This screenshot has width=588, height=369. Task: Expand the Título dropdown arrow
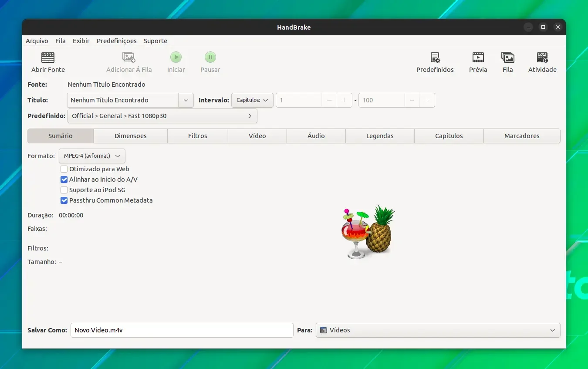pyautogui.click(x=186, y=100)
